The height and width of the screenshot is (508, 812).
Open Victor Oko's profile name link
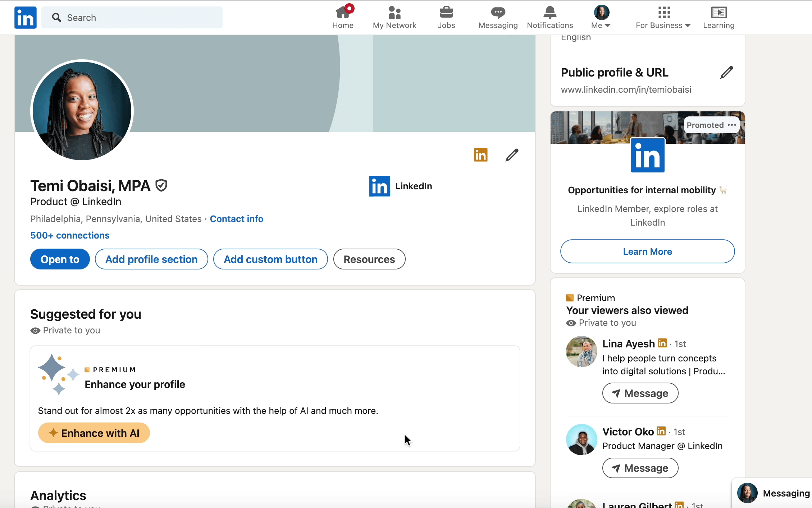click(x=628, y=431)
